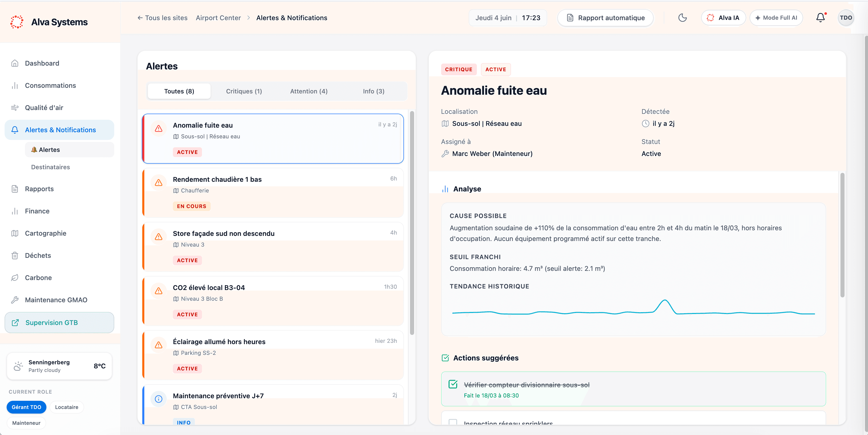Open notifications bell in top bar
The width and height of the screenshot is (868, 435).
pos(821,18)
